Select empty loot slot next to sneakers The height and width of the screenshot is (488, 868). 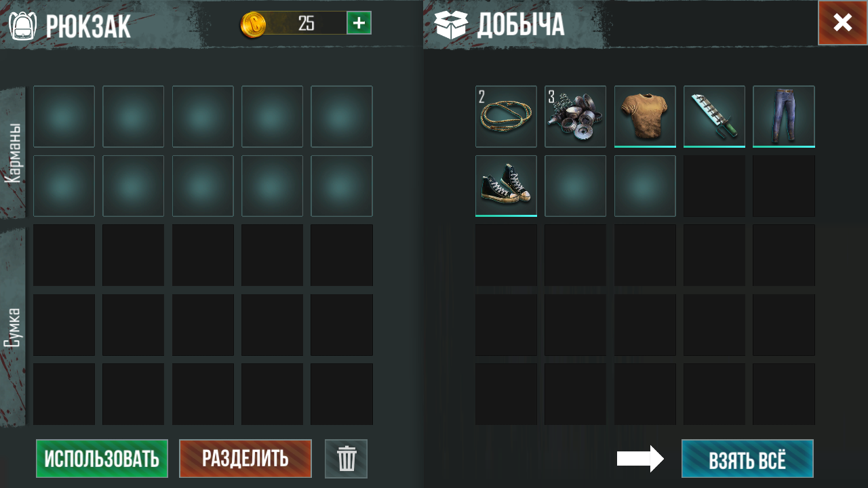pos(575,186)
